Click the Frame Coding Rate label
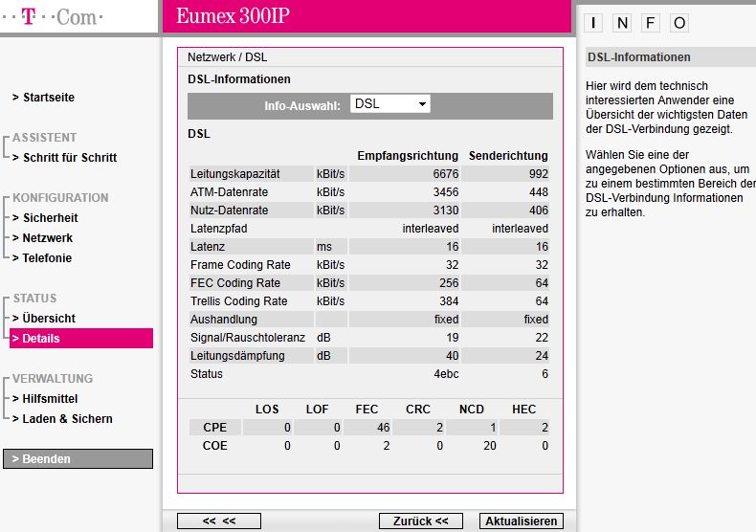 tap(240, 265)
